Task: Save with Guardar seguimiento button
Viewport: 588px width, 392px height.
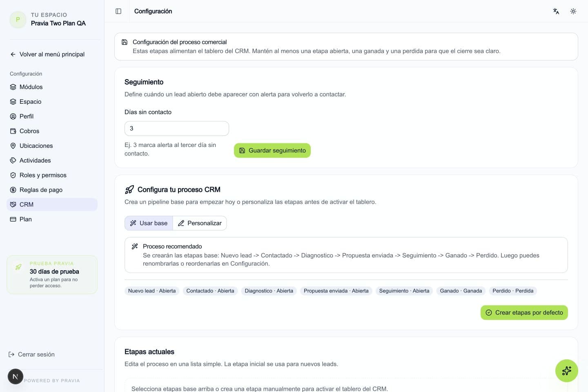Action: (x=272, y=150)
